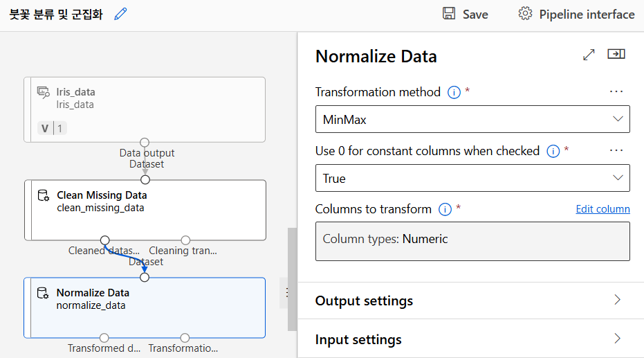Select the Clean Missing Data node
The width and height of the screenshot is (644, 358).
click(145, 209)
